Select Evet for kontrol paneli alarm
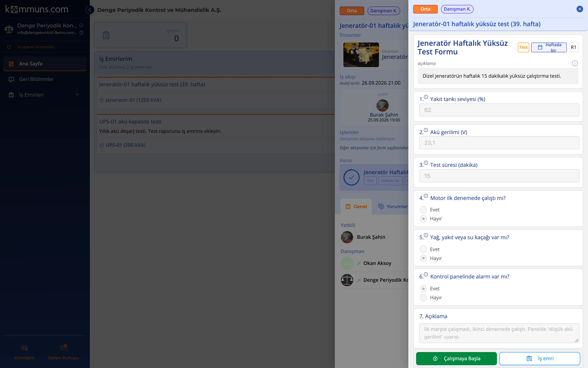The image size is (588, 368). (x=423, y=288)
